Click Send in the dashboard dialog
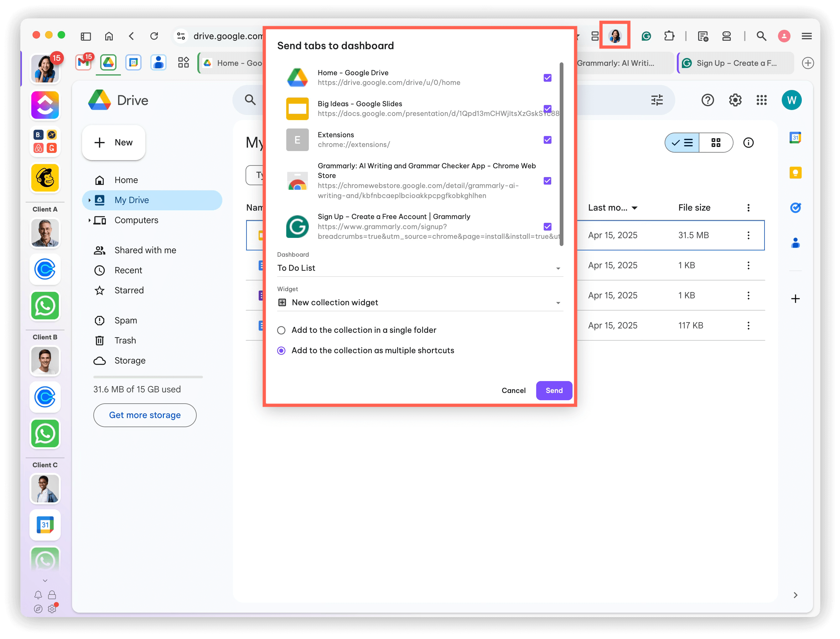Screen dimensions: 840x639 tap(554, 390)
